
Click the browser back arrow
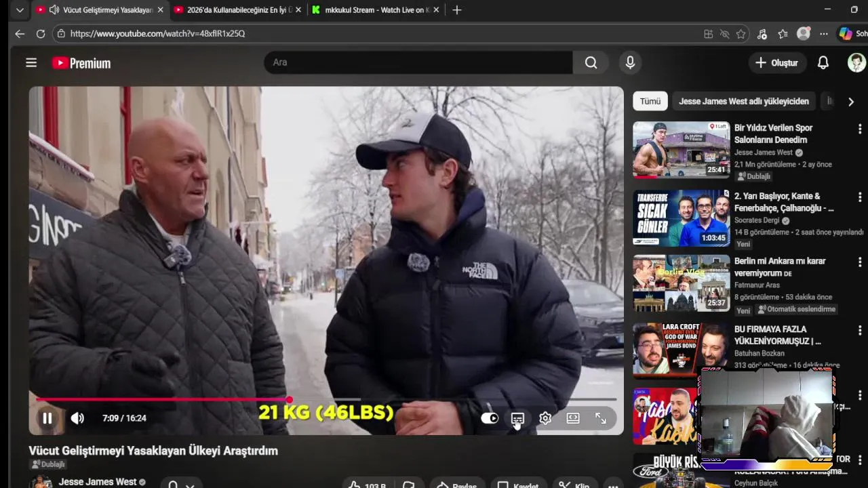20,33
